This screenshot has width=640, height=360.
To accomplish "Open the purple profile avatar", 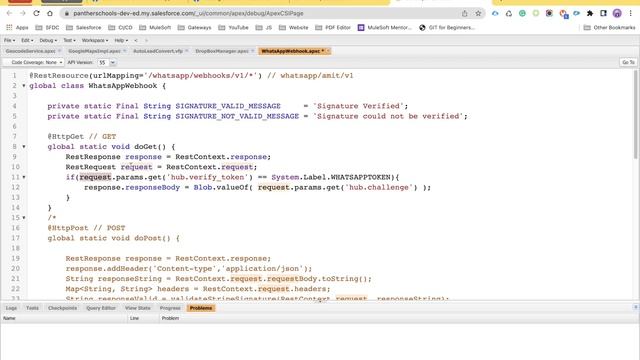I will click(617, 13).
